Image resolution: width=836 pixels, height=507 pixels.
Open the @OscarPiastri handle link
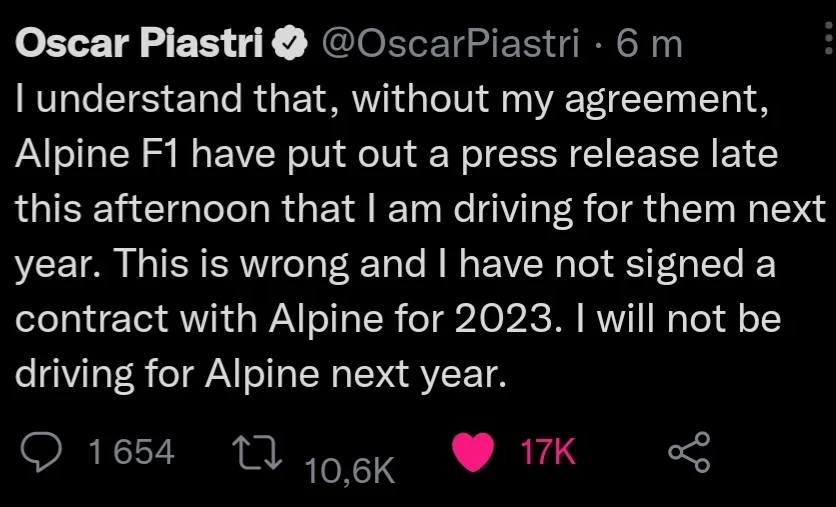pyautogui.click(x=451, y=43)
